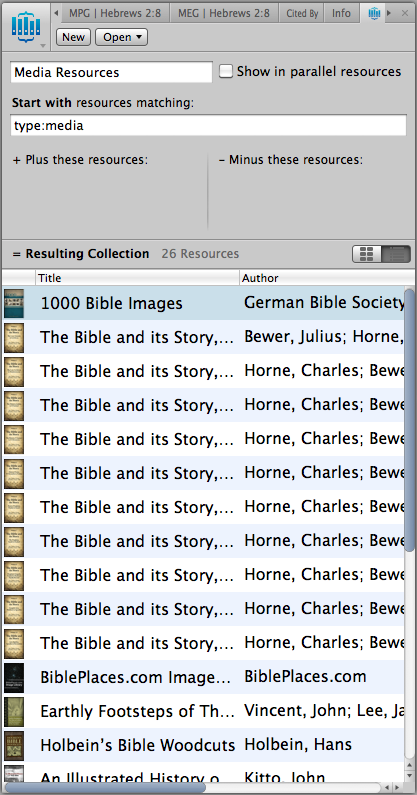This screenshot has height=795, width=417.
Task: Select the 1000 Bible Images cover thumbnail
Action: (14, 303)
